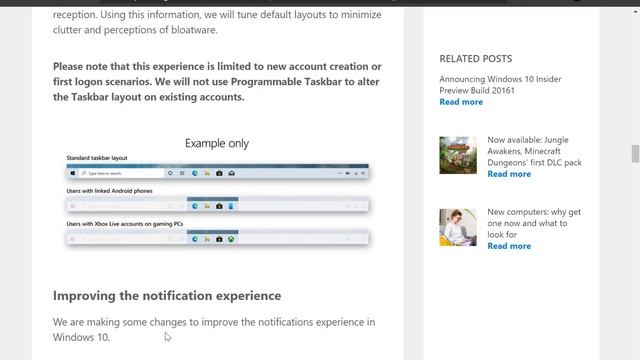Click 'Improving the notification experience' heading
Image resolution: width=640 pixels, height=360 pixels.
pyautogui.click(x=167, y=296)
